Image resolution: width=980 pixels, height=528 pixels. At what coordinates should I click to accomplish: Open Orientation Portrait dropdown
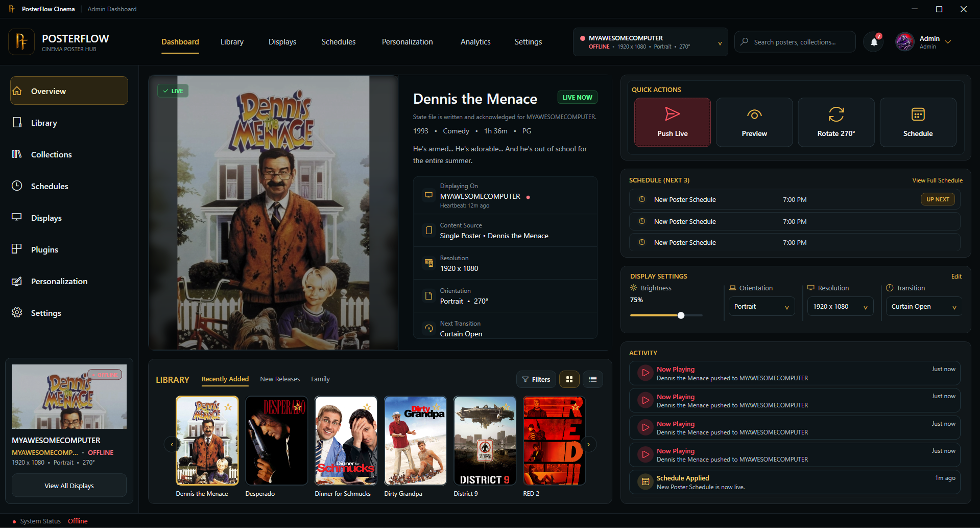pyautogui.click(x=761, y=306)
